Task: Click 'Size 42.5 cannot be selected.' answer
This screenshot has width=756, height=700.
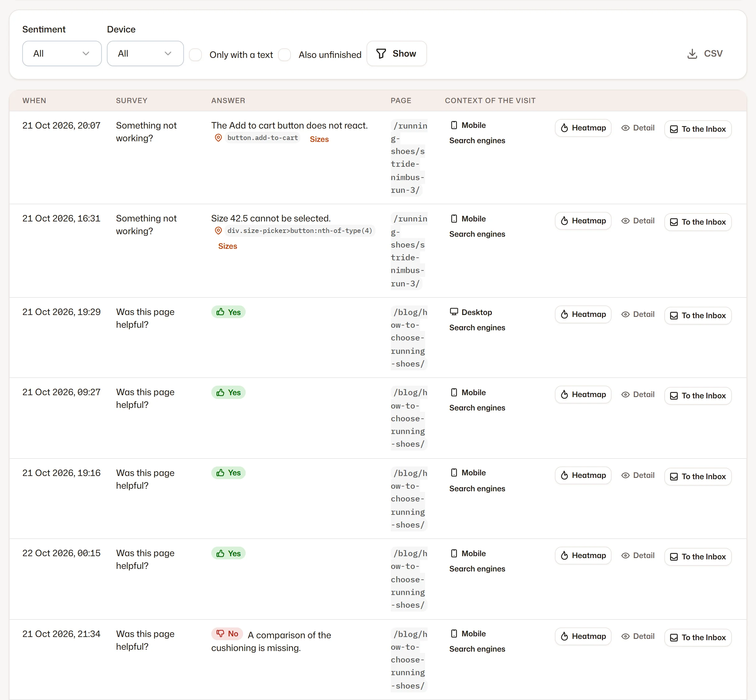Action: click(271, 219)
